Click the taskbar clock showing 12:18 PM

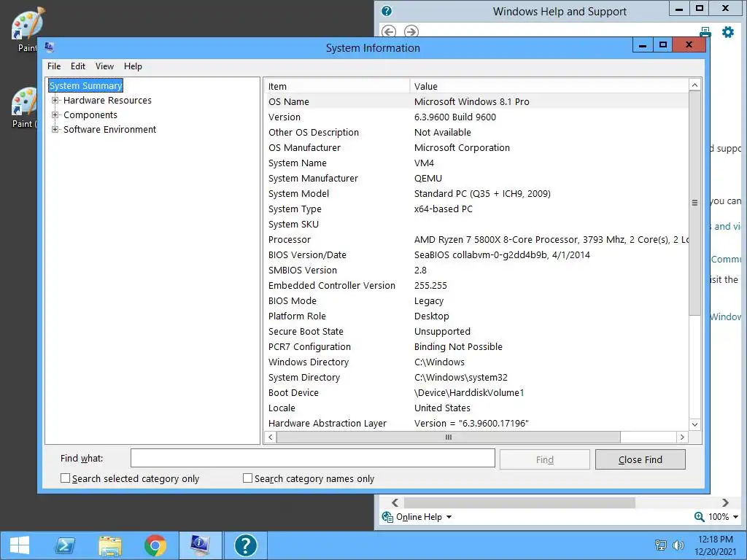click(x=715, y=540)
